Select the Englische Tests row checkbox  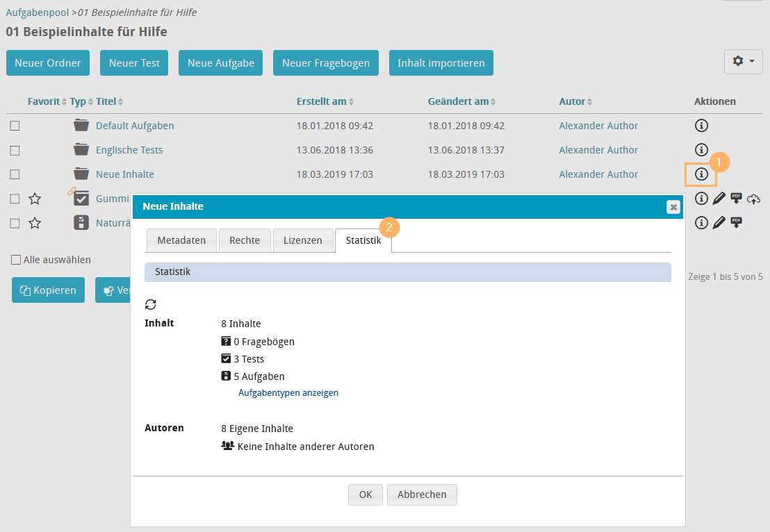point(15,151)
